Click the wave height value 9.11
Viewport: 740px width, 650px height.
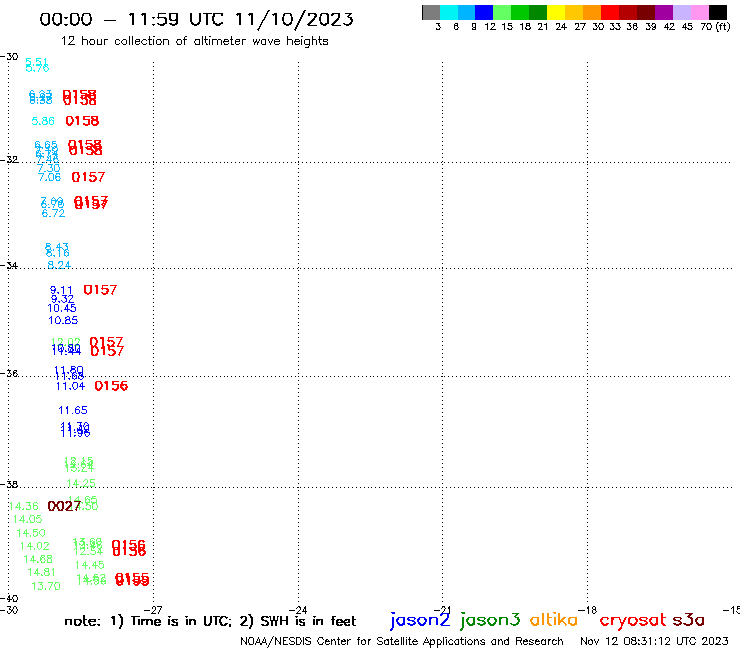pyautogui.click(x=62, y=290)
